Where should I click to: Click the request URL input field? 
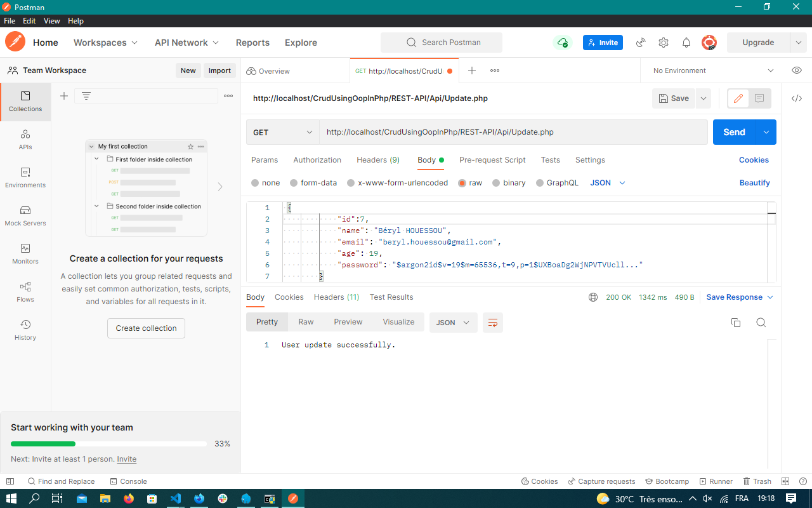pos(513,132)
